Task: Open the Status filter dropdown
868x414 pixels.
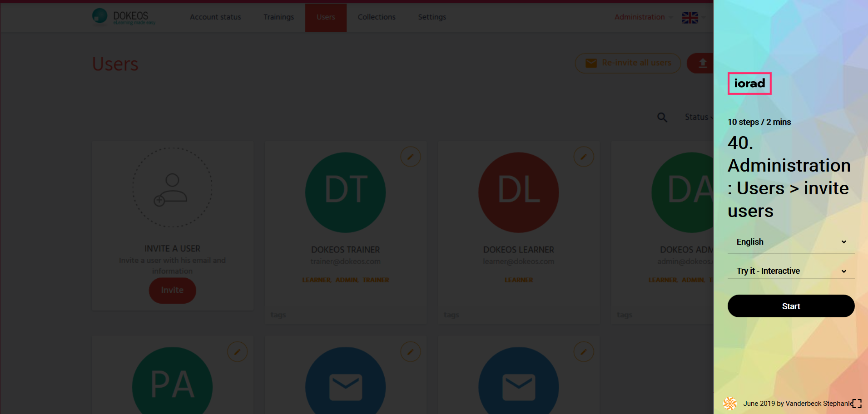Action: 698,117
